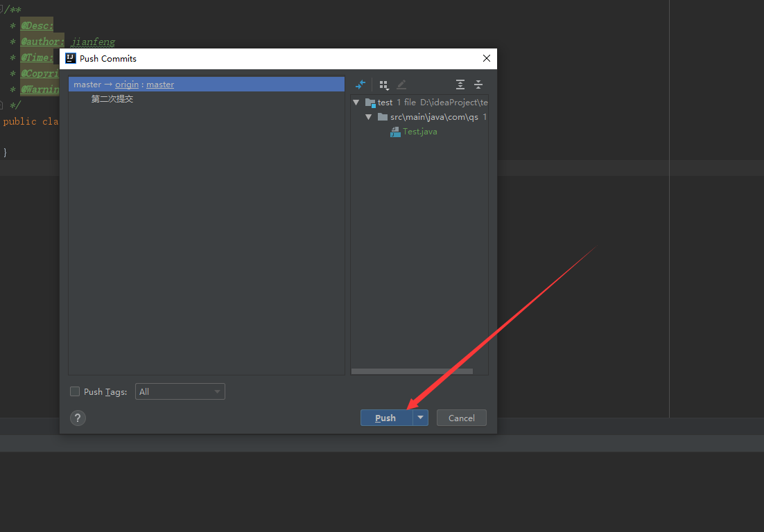Click the @author: tag in editor
This screenshot has height=532, width=764.
pyautogui.click(x=42, y=42)
